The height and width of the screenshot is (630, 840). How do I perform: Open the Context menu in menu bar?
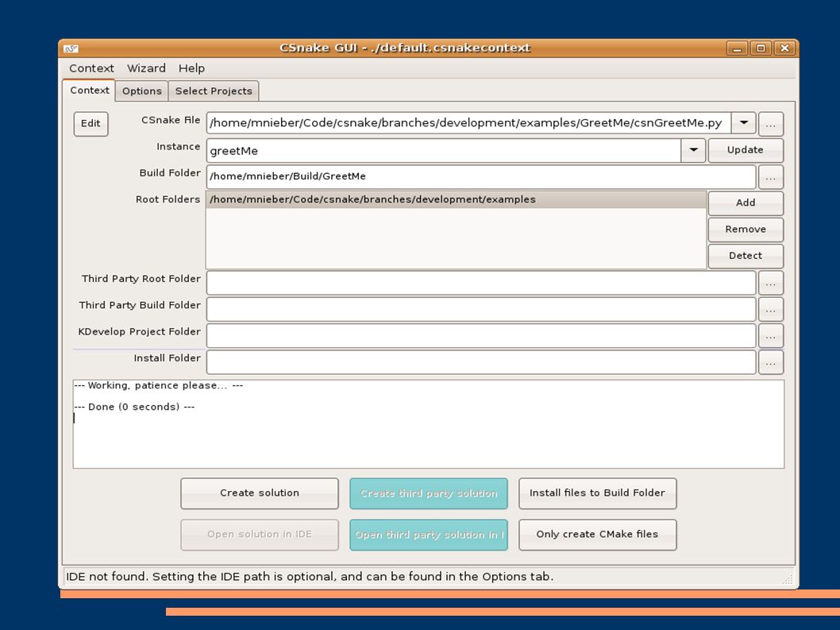tap(91, 68)
